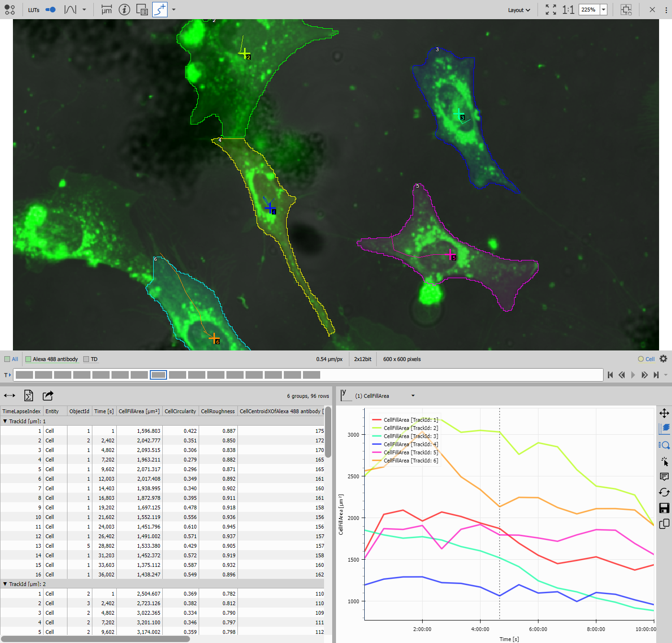Click the fit-to-screen zoom icon

[551, 10]
